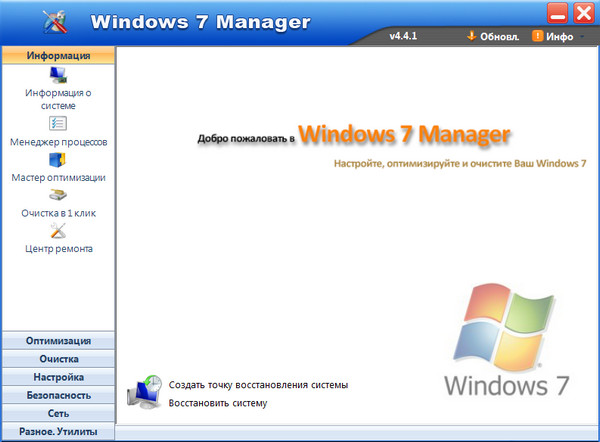Switch to the Оптимизация section

coord(58,341)
